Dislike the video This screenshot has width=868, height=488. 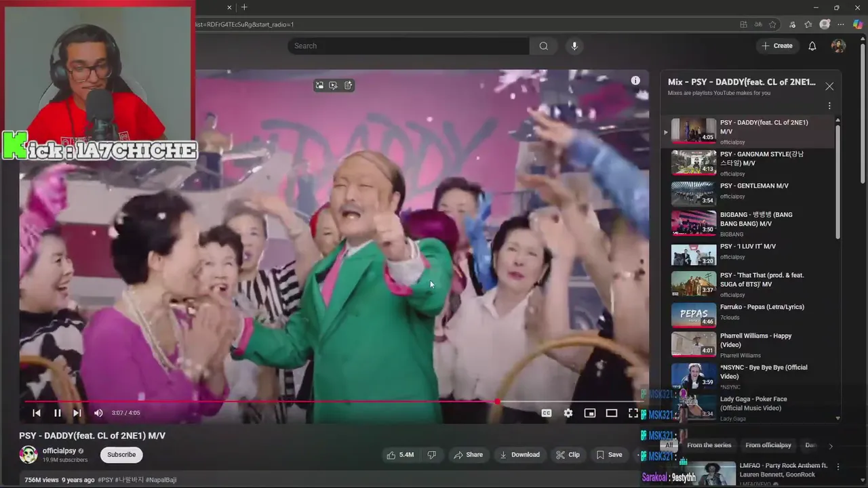coord(432,455)
